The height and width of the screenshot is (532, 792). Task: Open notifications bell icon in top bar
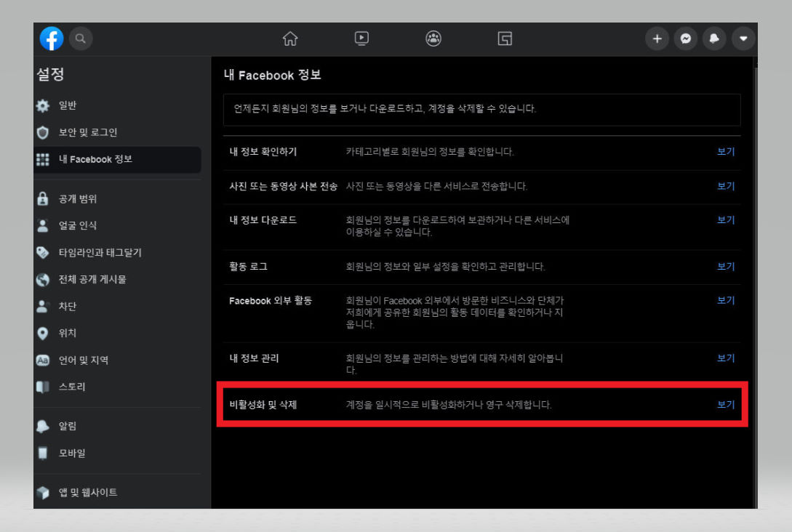pos(714,39)
